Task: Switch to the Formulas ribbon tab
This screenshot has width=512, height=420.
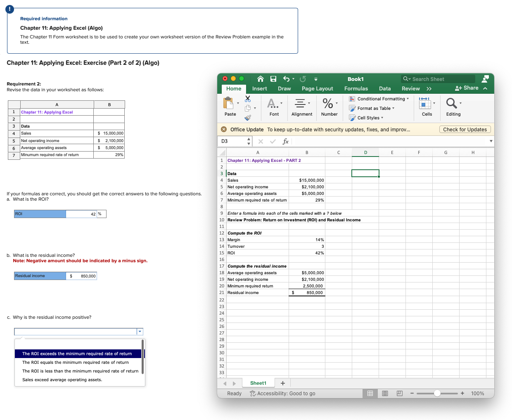Action: point(356,88)
